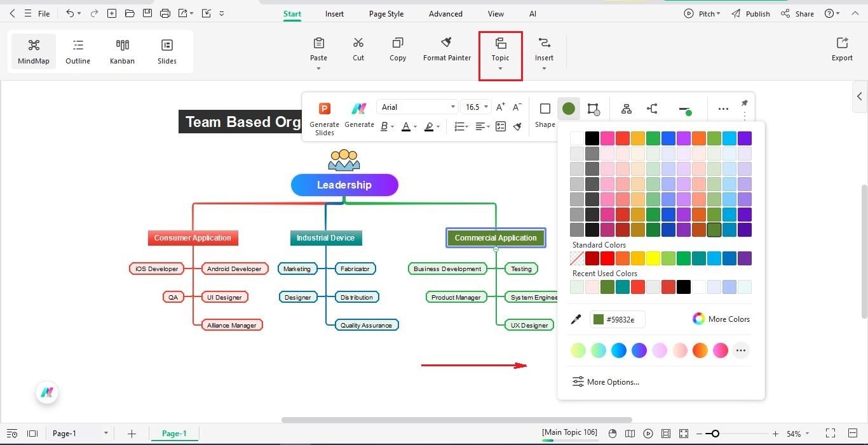
Task: Expand the font size 16.5 dropdown
Action: (x=485, y=107)
